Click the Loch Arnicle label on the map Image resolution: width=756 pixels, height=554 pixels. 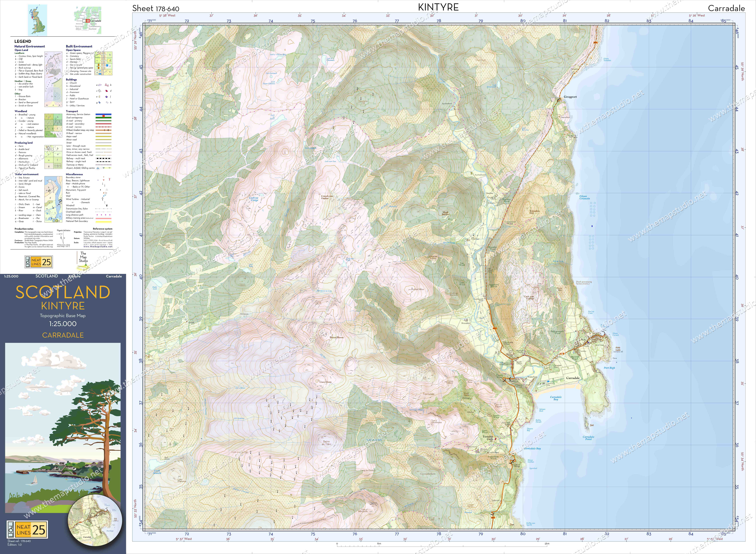pos(157,472)
